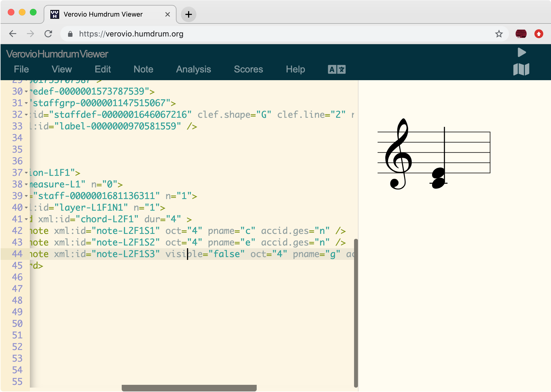Reload the Verovio page
The width and height of the screenshot is (551, 392).
(48, 34)
